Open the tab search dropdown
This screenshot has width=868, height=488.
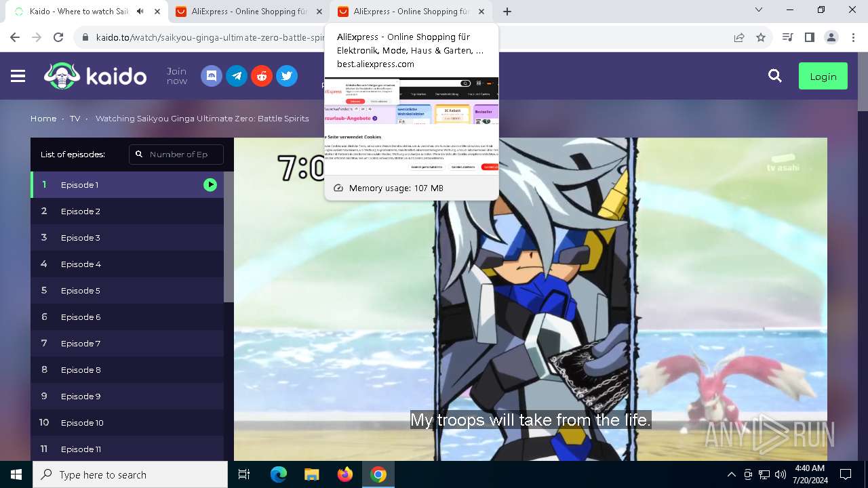click(759, 10)
